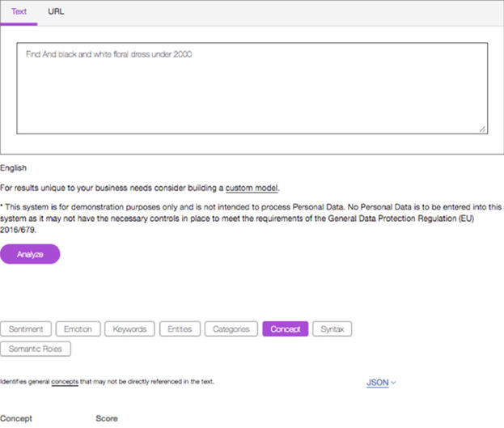Switch to the Text tab

tap(19, 12)
